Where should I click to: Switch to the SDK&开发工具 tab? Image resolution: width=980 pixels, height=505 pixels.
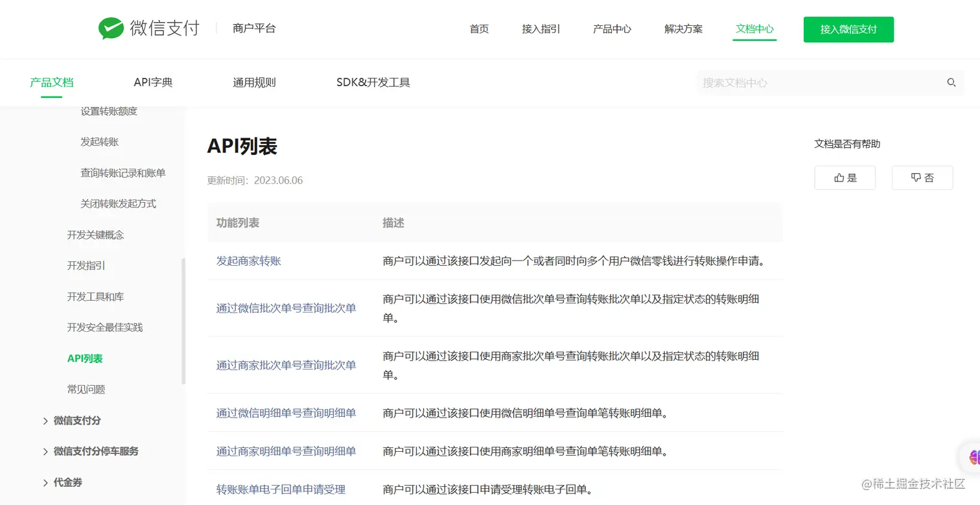click(x=373, y=82)
